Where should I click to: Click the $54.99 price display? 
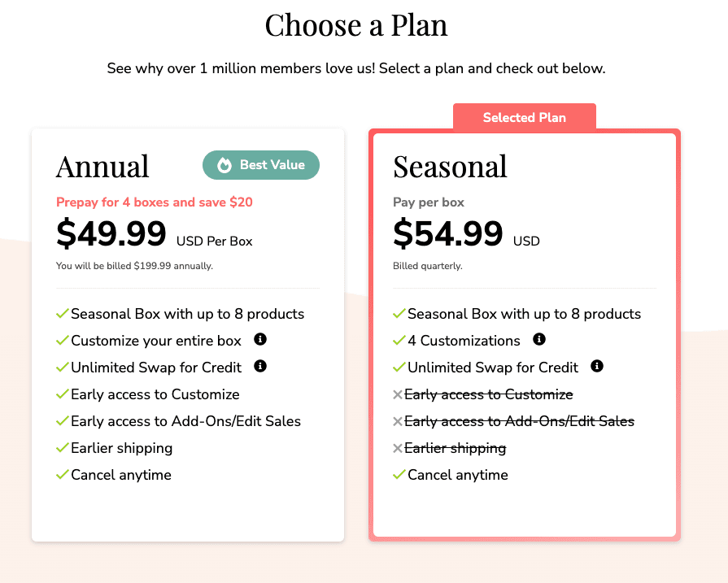click(447, 236)
